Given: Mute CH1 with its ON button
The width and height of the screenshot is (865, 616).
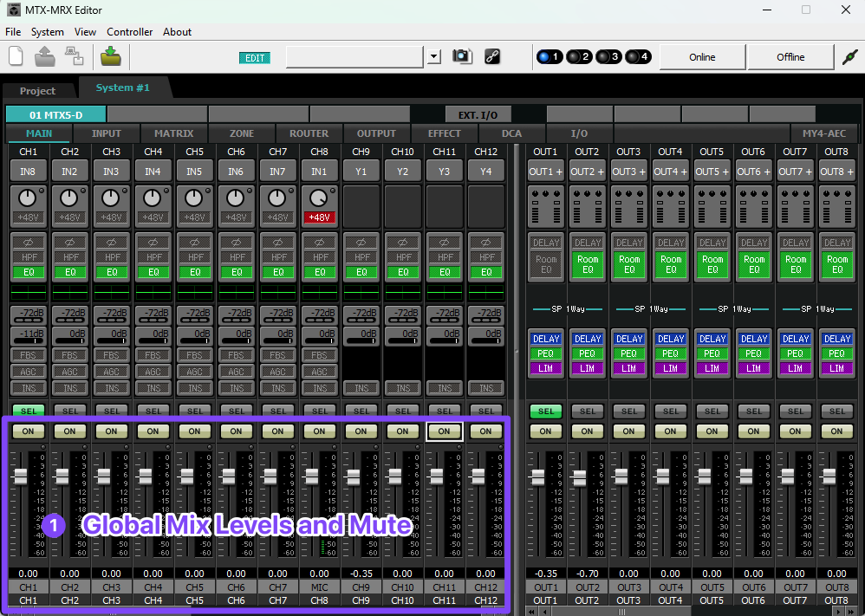Looking at the screenshot, I should click(28, 431).
